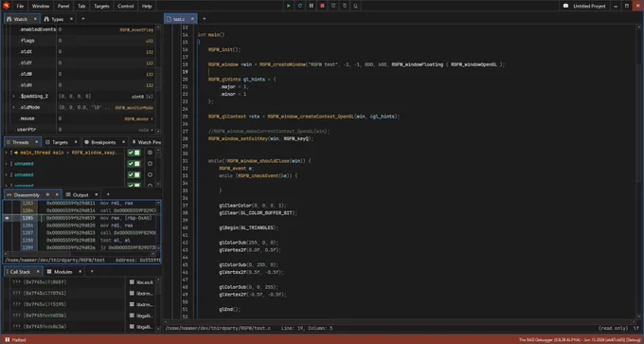Close the Types tab

point(71,19)
